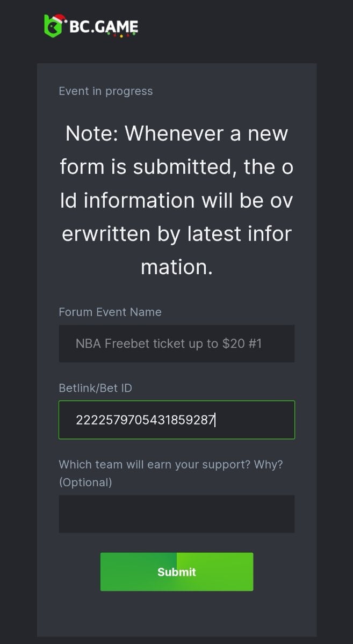Click the BC.GAME wordmark text
The height and width of the screenshot is (644, 353).
104,26
